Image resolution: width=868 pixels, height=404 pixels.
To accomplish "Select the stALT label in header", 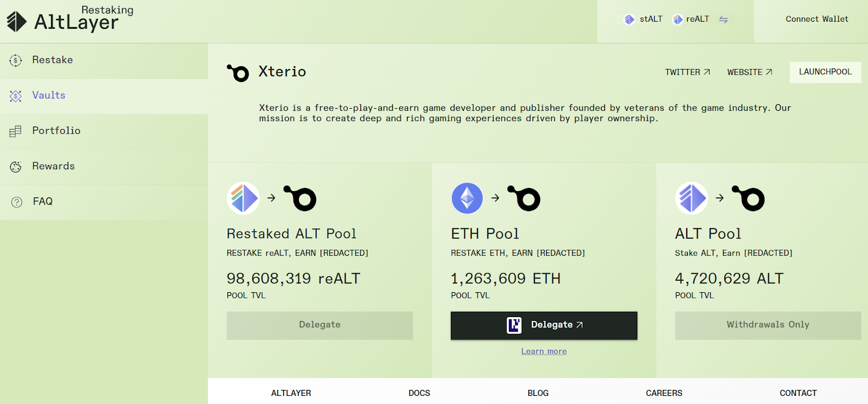I will coord(651,19).
